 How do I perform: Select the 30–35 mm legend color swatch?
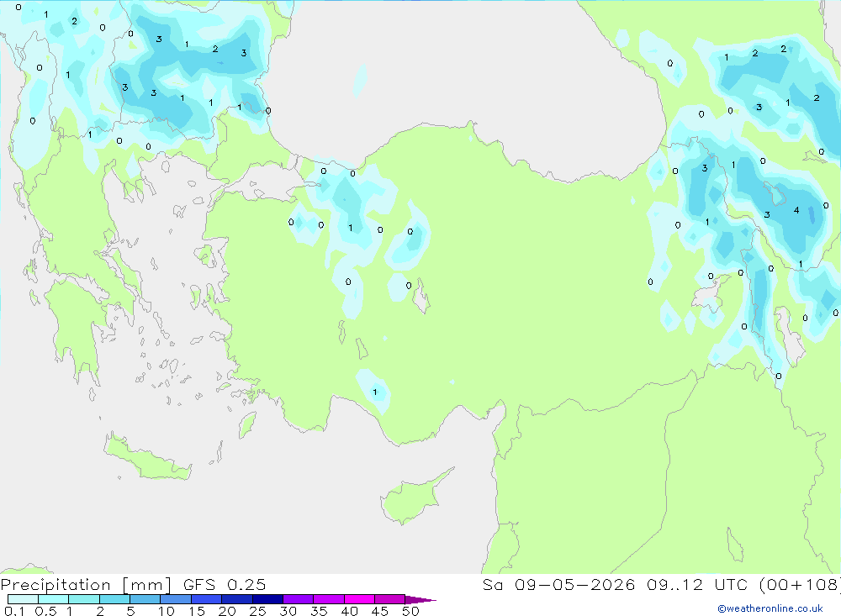click(298, 599)
